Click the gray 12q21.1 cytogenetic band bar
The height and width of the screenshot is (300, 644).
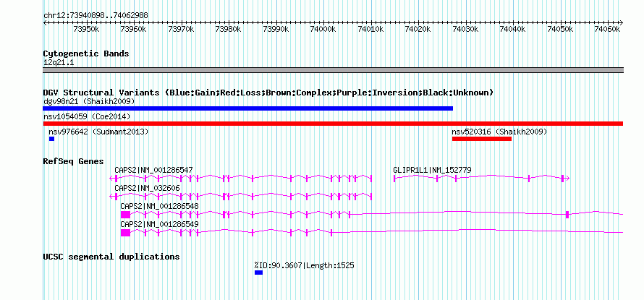point(333,70)
